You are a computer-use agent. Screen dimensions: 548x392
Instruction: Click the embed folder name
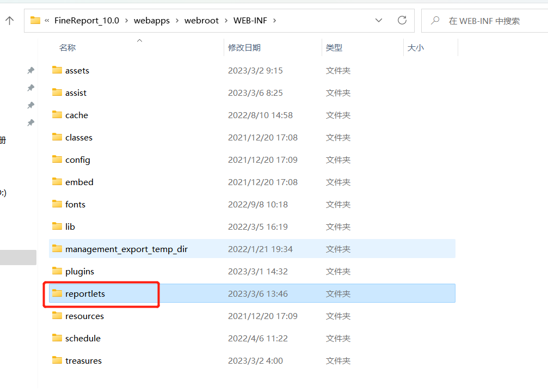(x=79, y=182)
